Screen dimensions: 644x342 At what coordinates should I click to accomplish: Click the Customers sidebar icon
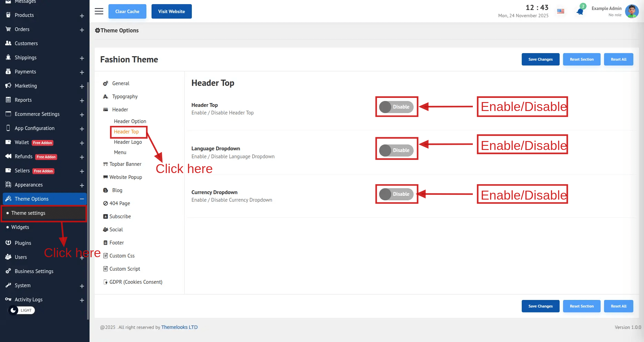8,43
